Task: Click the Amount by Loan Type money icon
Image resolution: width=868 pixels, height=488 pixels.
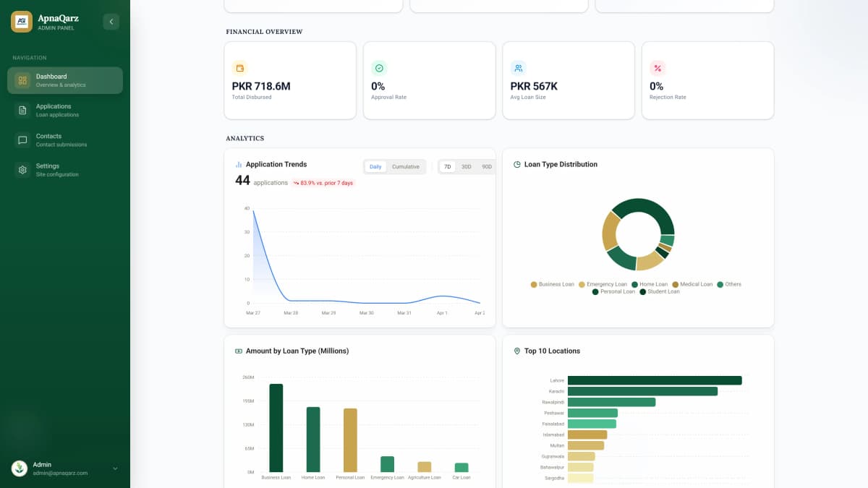Action: point(239,351)
